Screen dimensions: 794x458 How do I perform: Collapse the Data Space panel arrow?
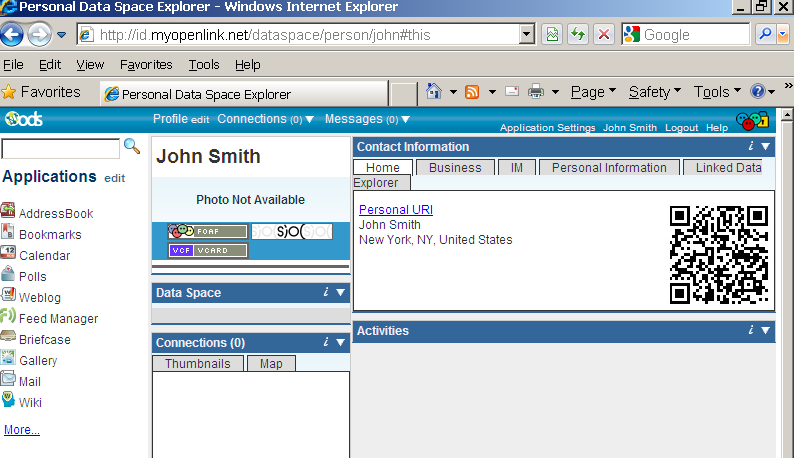(x=341, y=293)
